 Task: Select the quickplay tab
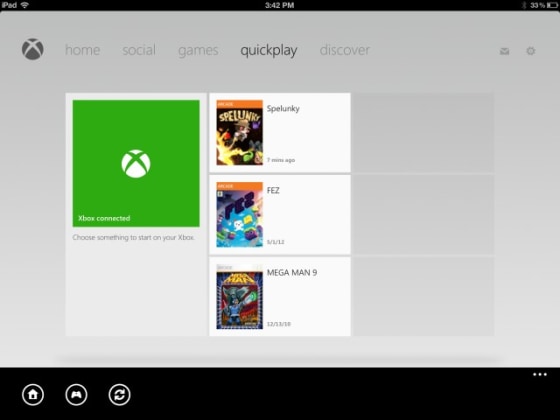269,51
